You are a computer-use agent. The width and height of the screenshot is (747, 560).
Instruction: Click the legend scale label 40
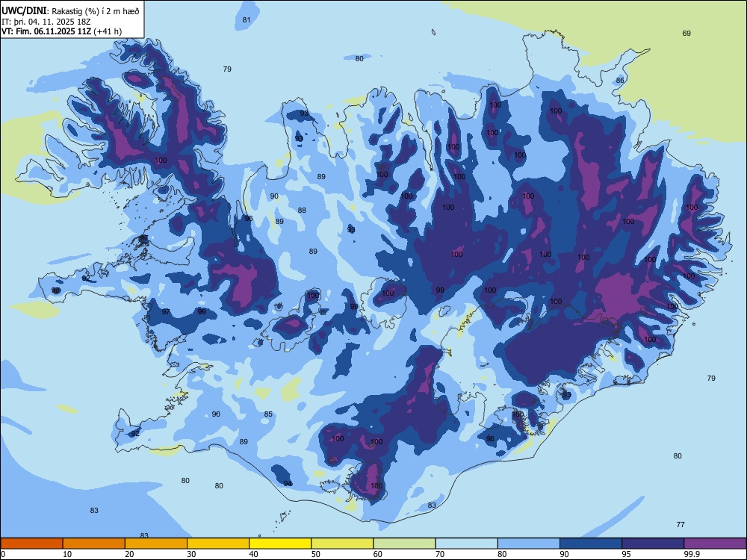pos(253,554)
